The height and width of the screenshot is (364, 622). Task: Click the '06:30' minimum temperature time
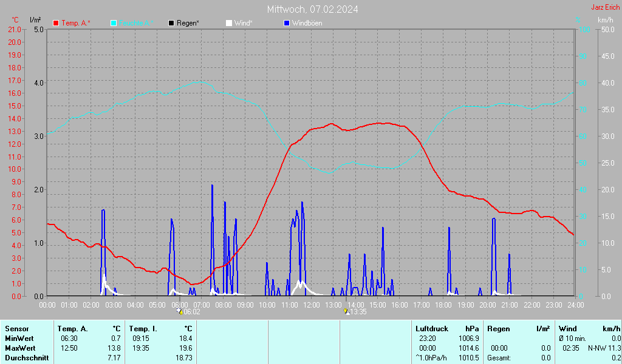69,339
